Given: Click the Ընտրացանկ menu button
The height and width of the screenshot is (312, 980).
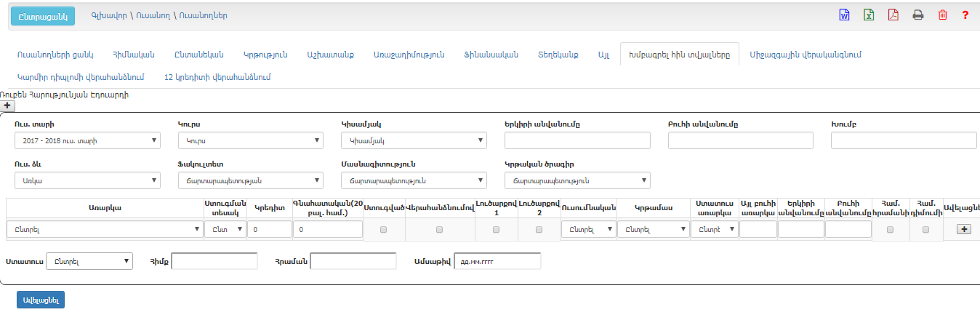Looking at the screenshot, I should tap(43, 15).
